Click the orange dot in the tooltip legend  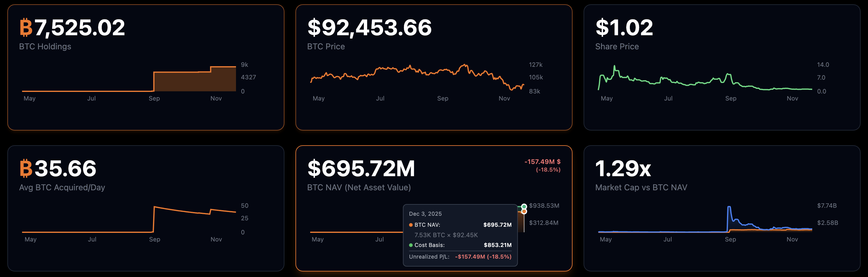pyautogui.click(x=411, y=224)
